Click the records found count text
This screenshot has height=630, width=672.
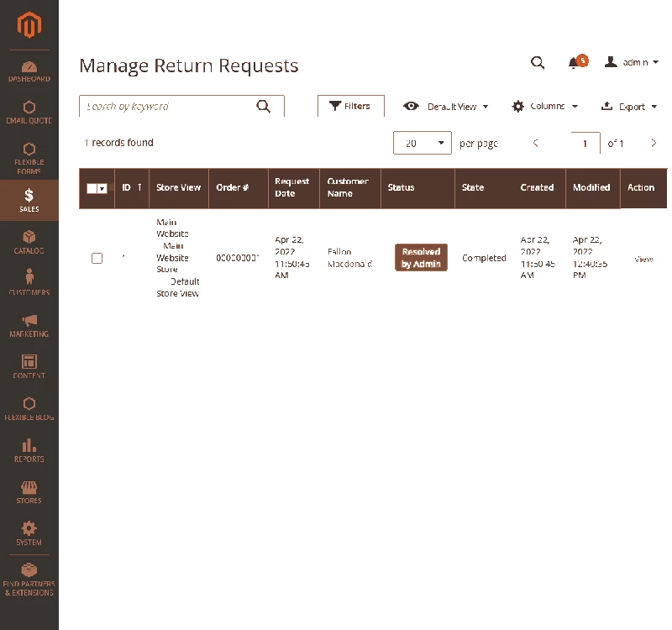pos(118,143)
